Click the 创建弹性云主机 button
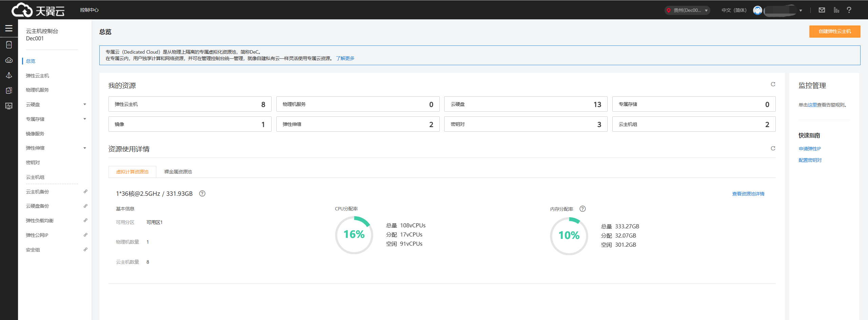 pyautogui.click(x=834, y=31)
